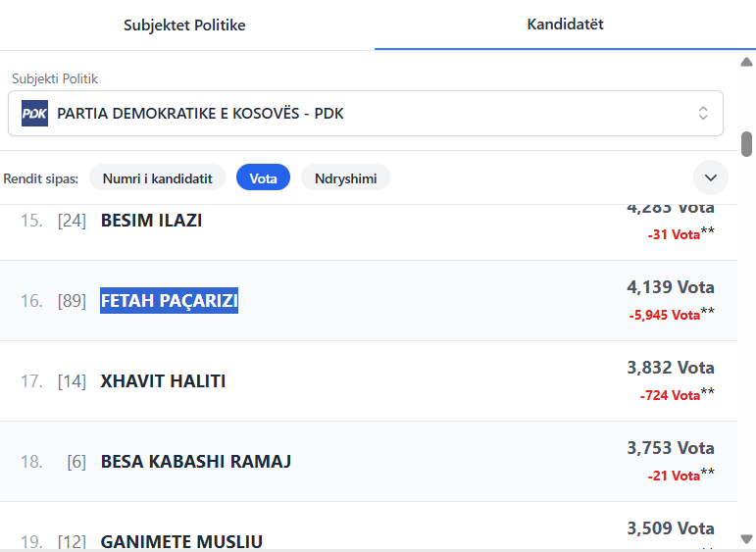This screenshot has width=756, height=552.
Task: Click the scrollbar down arrow
Action: click(746, 538)
